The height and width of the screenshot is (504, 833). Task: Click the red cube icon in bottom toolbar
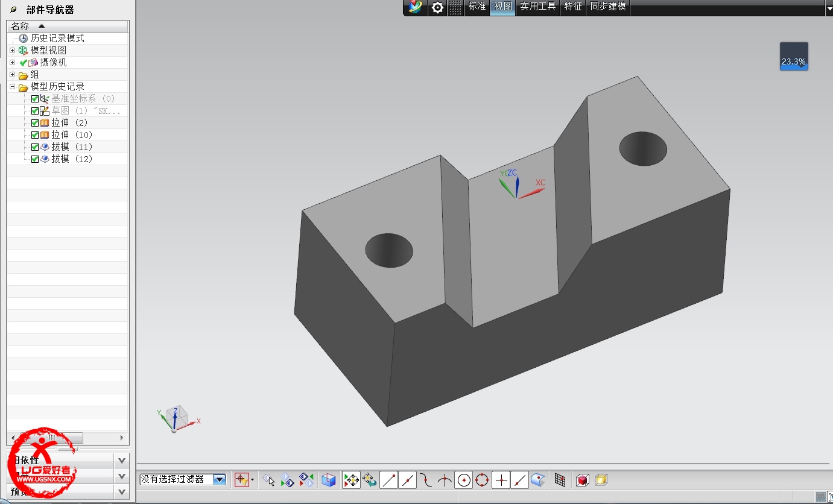pyautogui.click(x=582, y=480)
